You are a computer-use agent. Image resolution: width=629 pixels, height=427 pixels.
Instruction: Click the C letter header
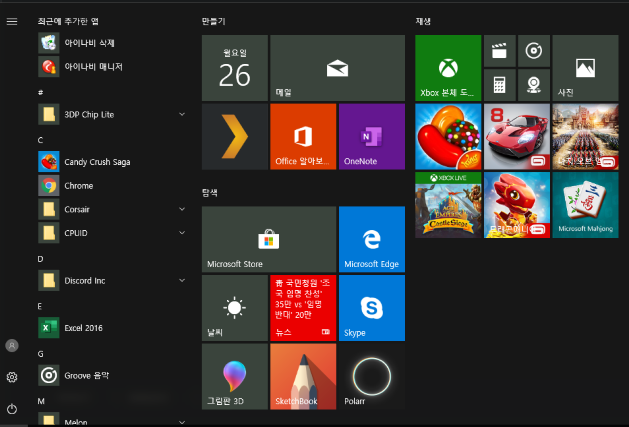click(40, 140)
